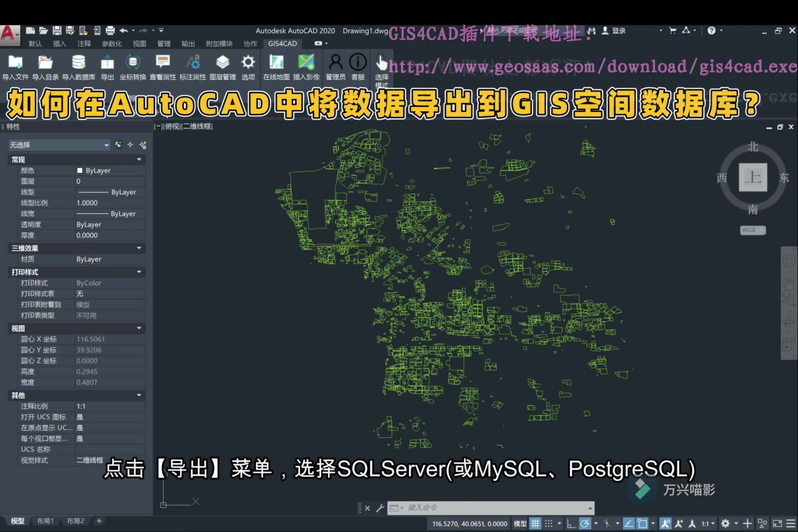Click isolate objects icon in status bar
This screenshot has width=798, height=532.
(762, 523)
